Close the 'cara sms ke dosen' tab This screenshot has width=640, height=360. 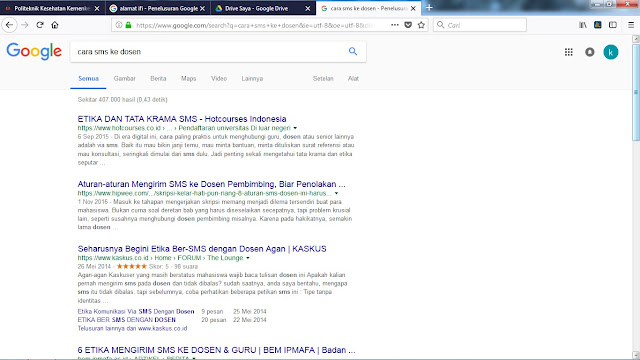point(413,8)
